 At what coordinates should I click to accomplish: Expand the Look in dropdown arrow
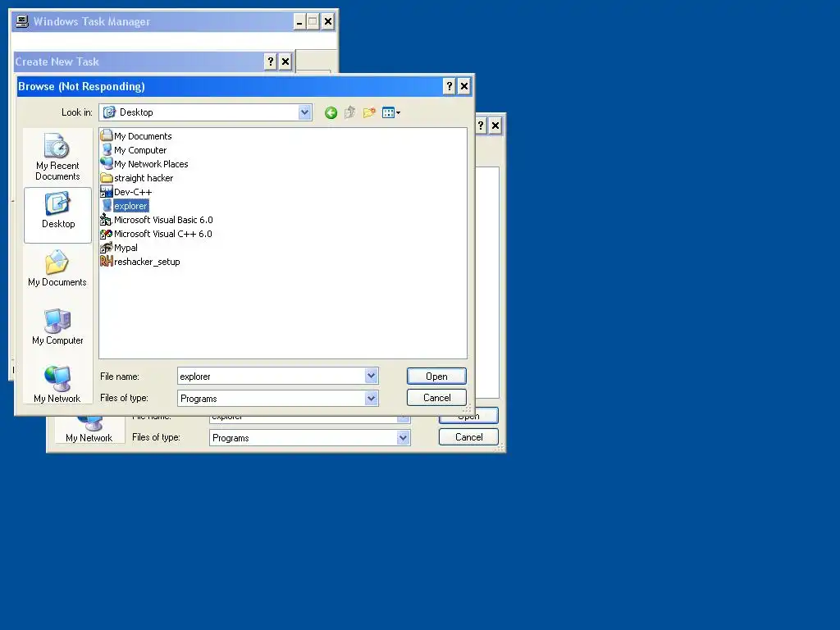coord(305,112)
